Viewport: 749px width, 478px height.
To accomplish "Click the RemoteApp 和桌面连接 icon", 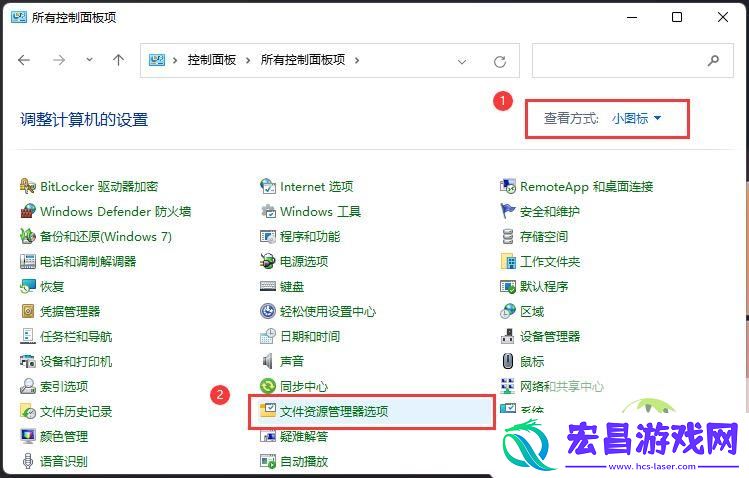I will pos(508,186).
